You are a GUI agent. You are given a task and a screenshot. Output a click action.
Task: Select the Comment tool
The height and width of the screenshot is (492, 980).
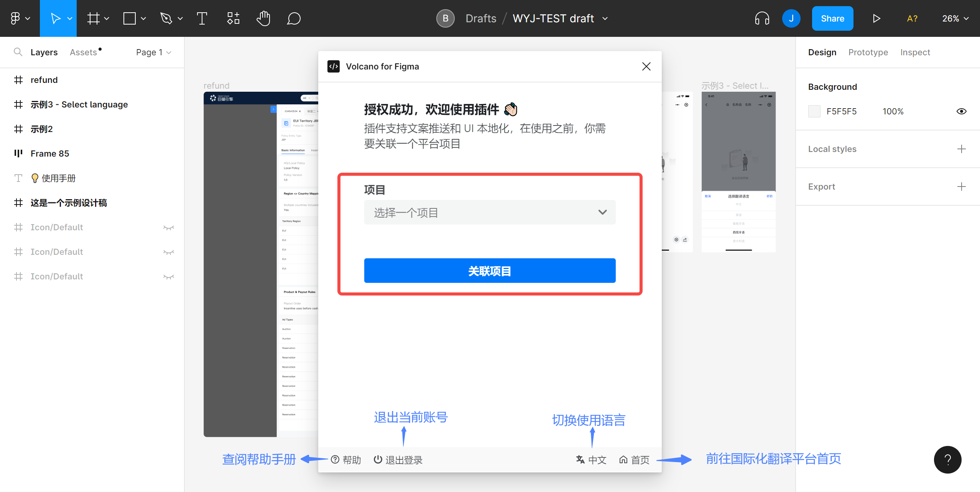(x=294, y=18)
